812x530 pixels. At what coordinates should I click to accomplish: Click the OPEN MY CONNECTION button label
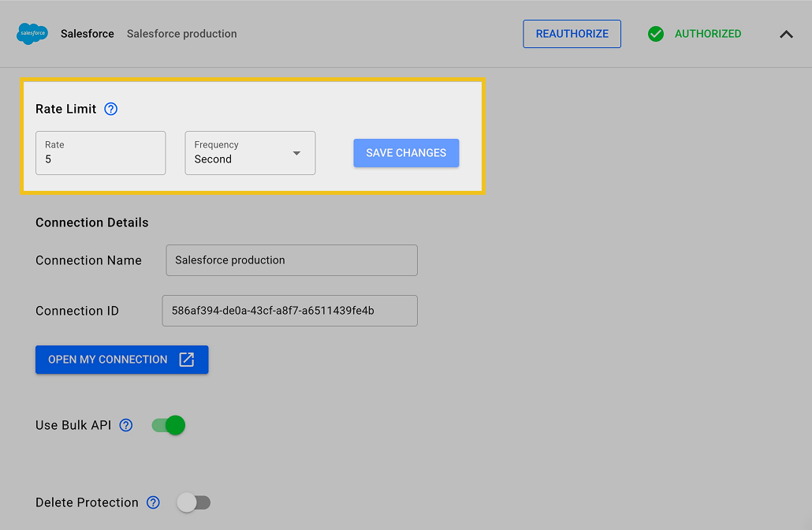click(108, 360)
